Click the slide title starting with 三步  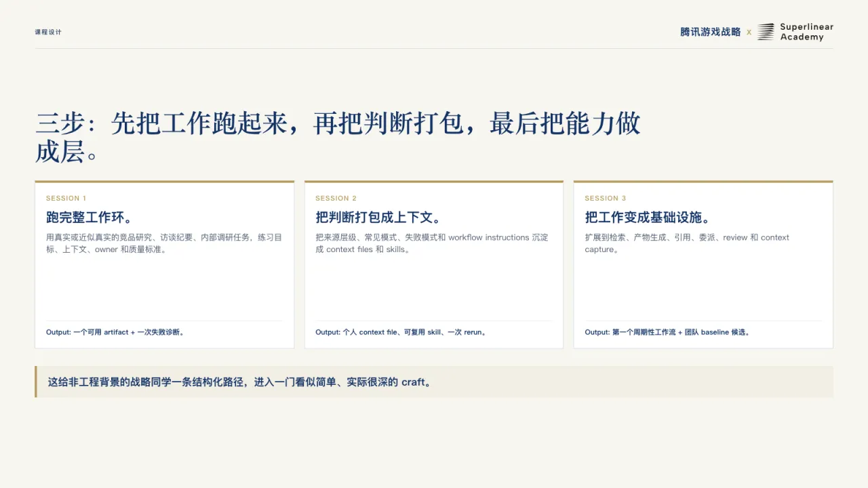point(338,138)
